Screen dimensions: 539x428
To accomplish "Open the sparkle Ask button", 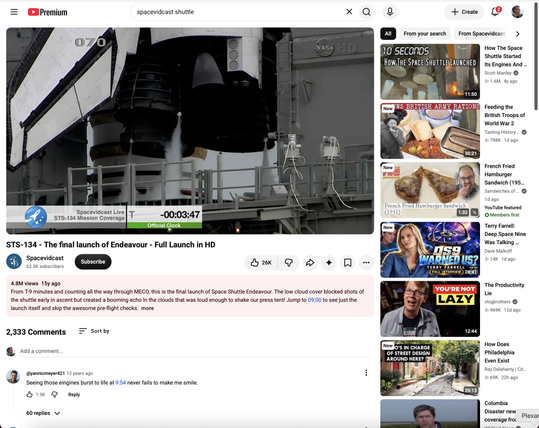I will click(329, 263).
